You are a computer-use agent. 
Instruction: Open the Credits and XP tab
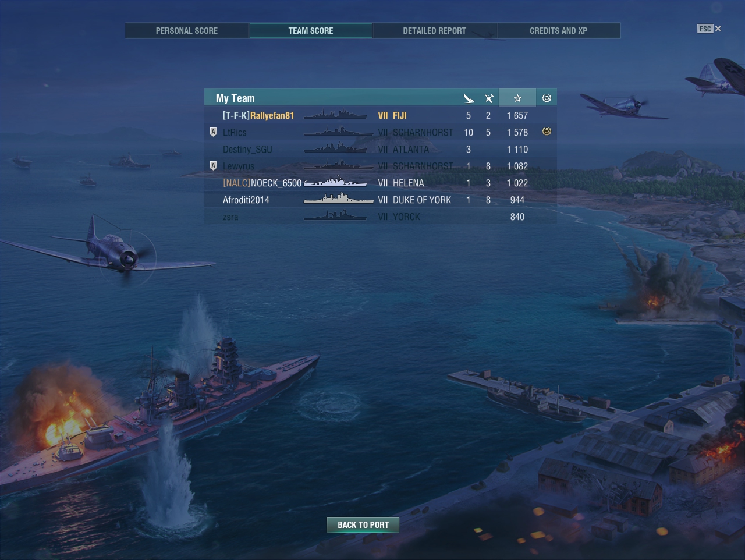(559, 30)
